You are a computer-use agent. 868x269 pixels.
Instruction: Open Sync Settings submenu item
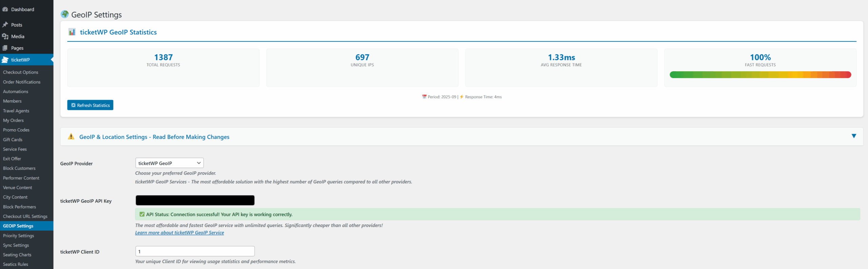16,245
